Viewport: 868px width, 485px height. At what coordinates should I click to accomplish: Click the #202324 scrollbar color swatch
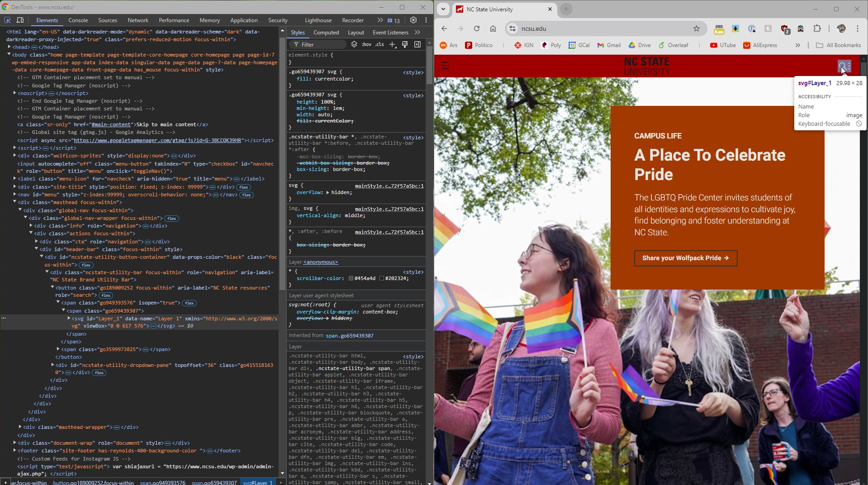[382, 278]
